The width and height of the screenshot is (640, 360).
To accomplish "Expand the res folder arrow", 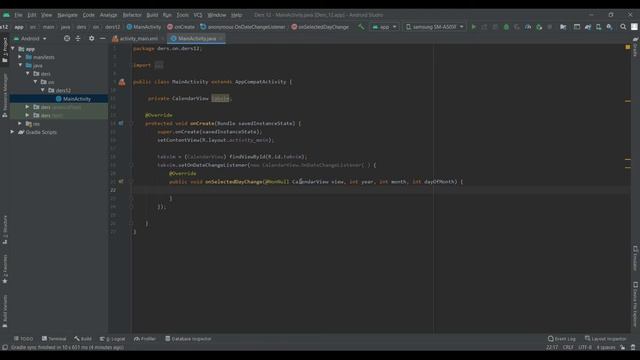I will tap(20, 124).
